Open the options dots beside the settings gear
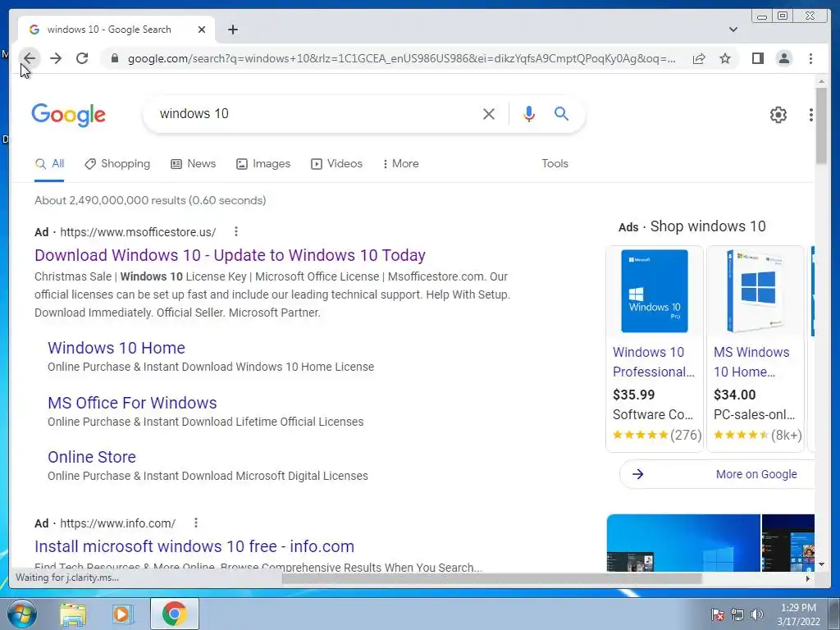The width and height of the screenshot is (840, 630). pyautogui.click(x=810, y=115)
